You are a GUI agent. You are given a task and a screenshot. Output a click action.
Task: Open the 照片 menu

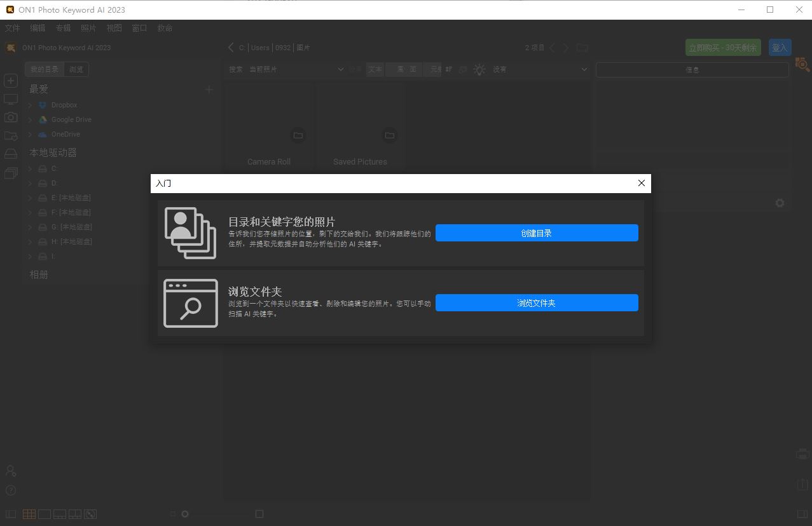[89, 28]
